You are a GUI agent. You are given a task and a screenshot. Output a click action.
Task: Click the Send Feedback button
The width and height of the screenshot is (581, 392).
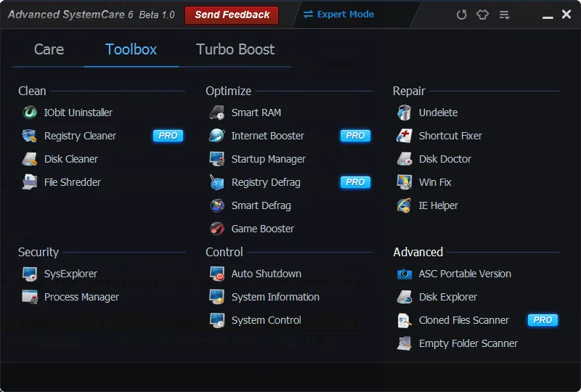coord(232,15)
